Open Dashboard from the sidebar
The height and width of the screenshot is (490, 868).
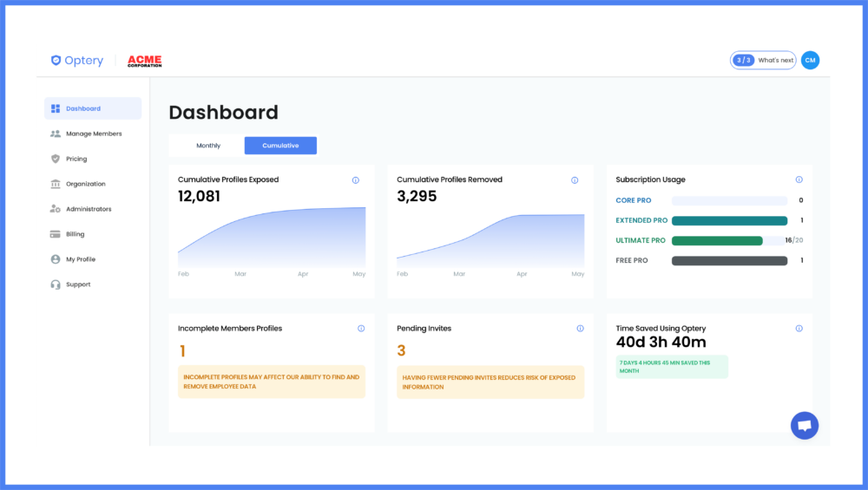[93, 108]
